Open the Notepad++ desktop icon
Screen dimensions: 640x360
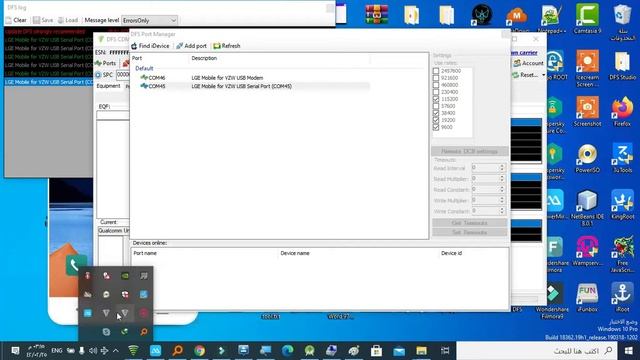pyautogui.click(x=552, y=18)
